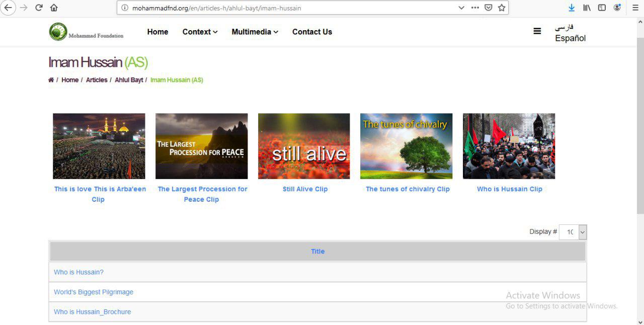Click the browser forward arrow
Screen dimensions: 644x325
point(24,8)
